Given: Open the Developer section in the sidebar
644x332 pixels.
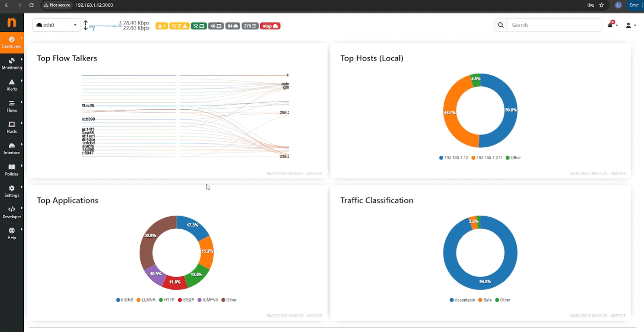Looking at the screenshot, I should (x=12, y=212).
